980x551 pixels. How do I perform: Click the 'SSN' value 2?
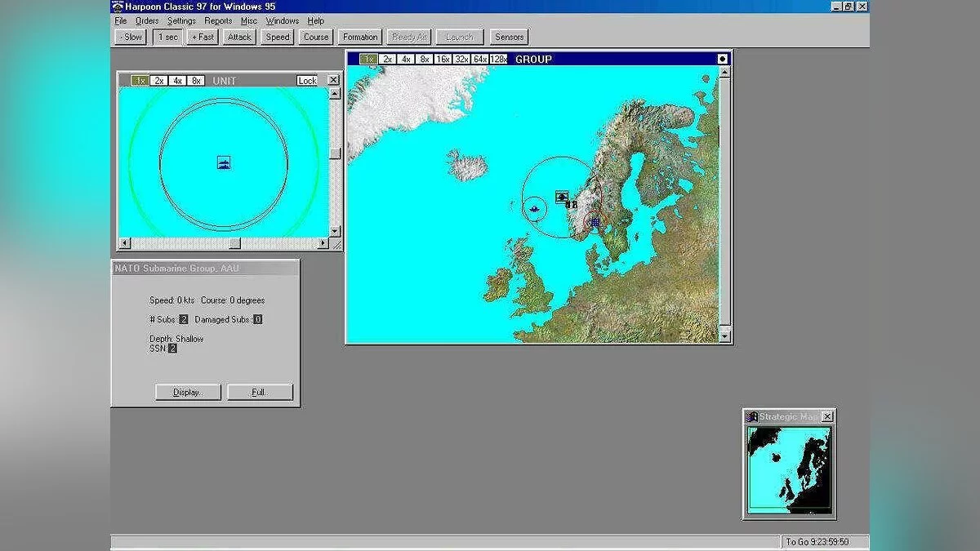[x=172, y=349]
